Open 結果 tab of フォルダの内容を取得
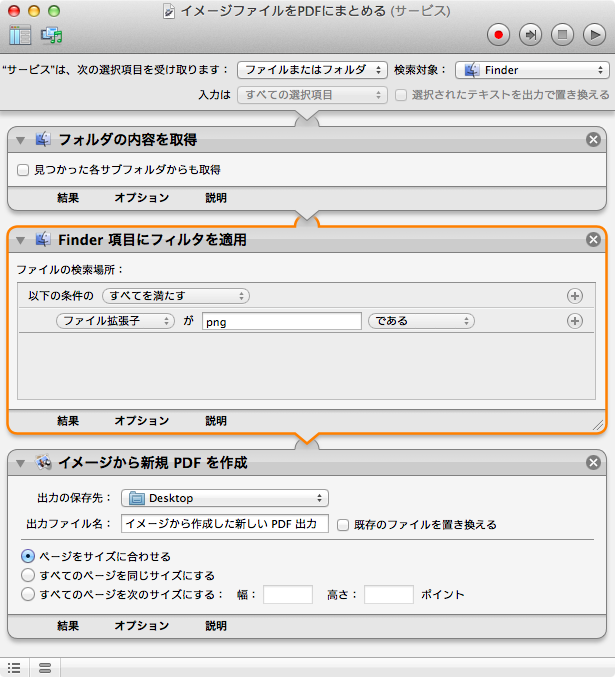615x677 pixels. click(68, 198)
